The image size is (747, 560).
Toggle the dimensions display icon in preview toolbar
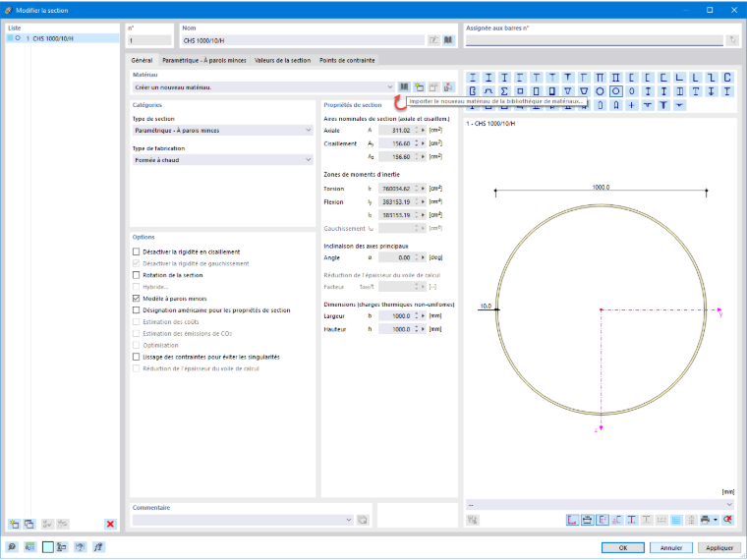(588, 520)
